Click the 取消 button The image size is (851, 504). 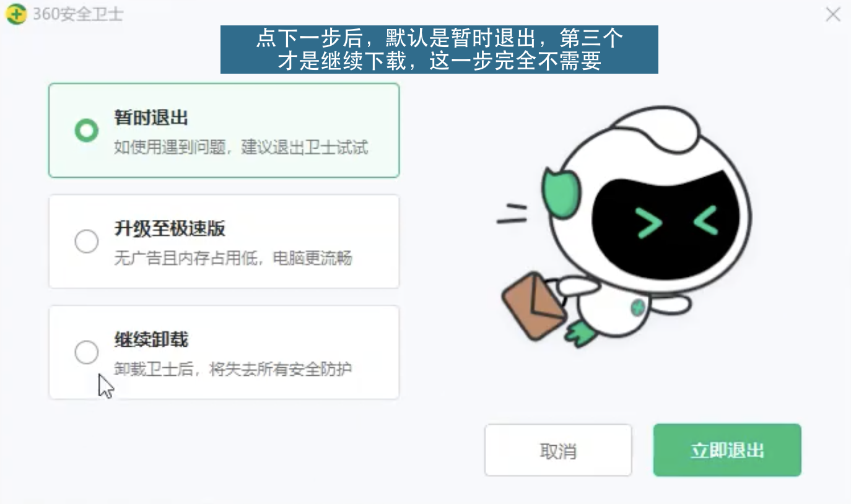(558, 450)
